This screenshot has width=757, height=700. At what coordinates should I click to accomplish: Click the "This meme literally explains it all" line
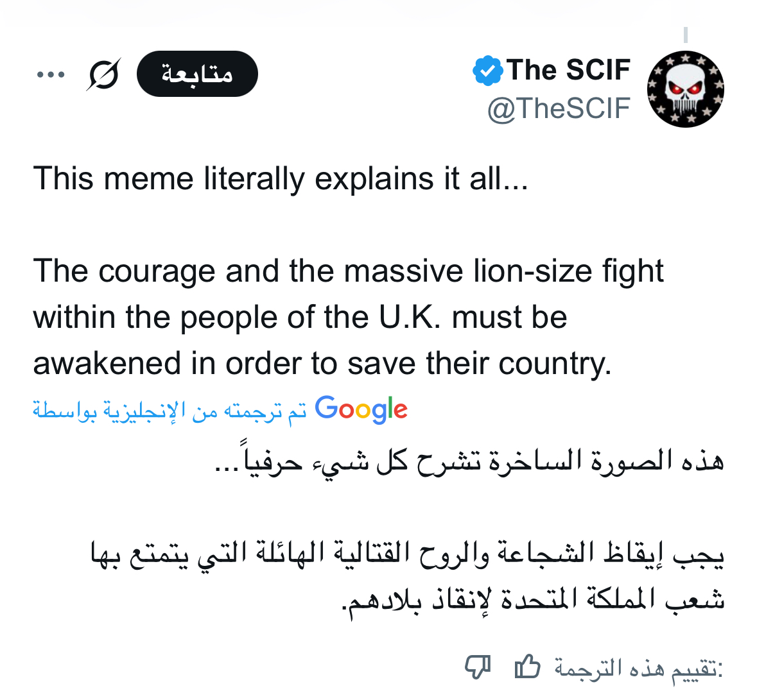click(281, 178)
